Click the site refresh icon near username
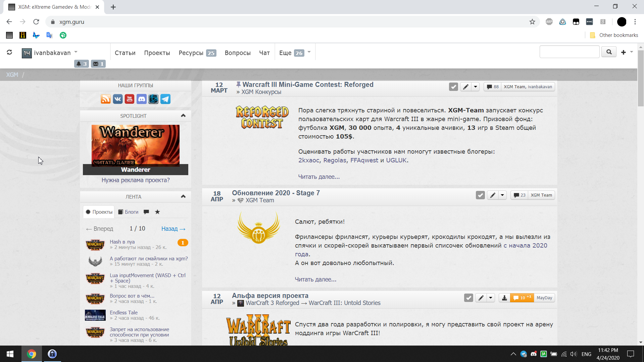This screenshot has width=644, height=362. tap(9, 52)
